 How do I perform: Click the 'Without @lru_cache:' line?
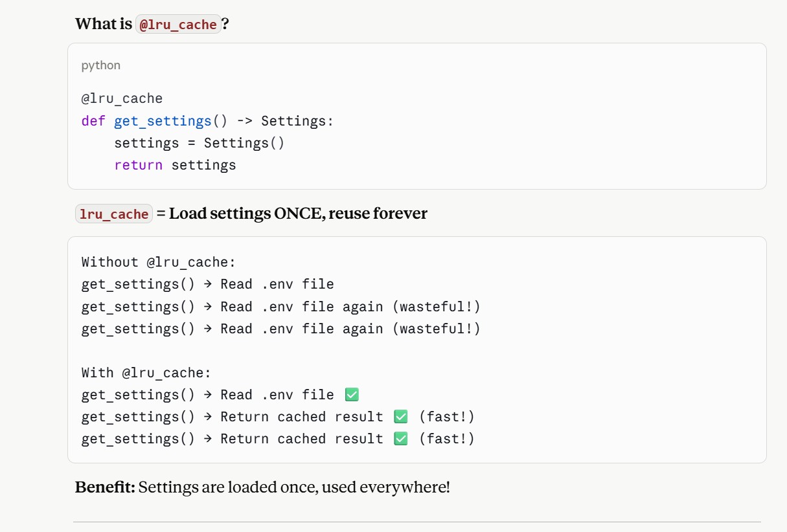[159, 262]
